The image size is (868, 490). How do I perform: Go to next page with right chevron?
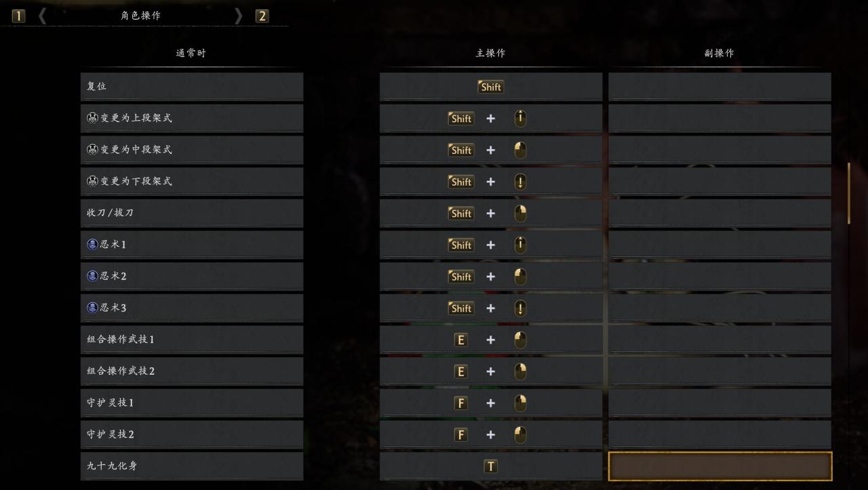tap(238, 16)
